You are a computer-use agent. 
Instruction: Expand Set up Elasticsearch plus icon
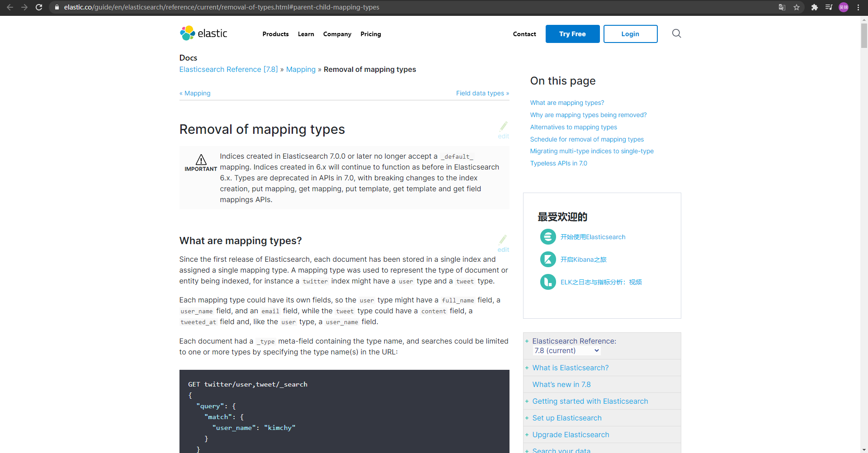click(x=527, y=418)
